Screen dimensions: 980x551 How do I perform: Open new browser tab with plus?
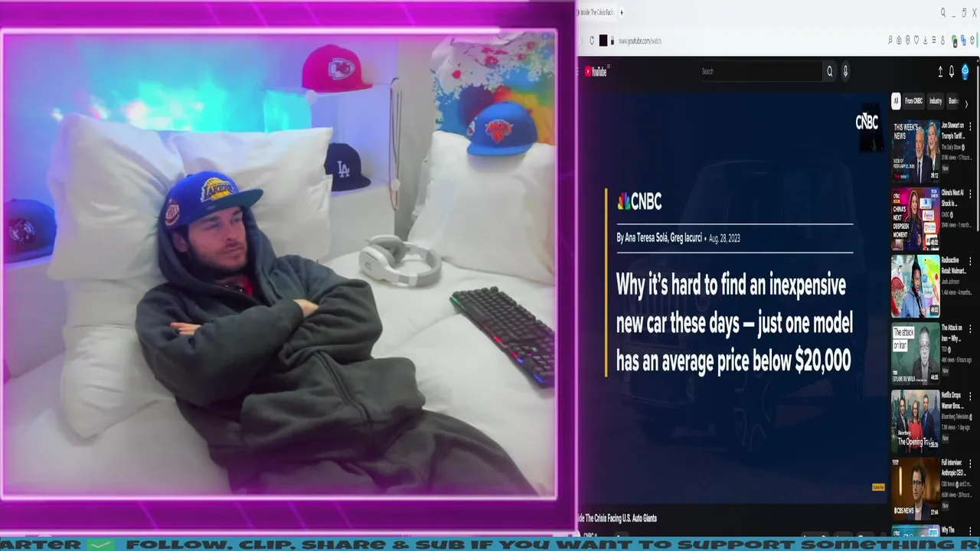click(x=621, y=12)
